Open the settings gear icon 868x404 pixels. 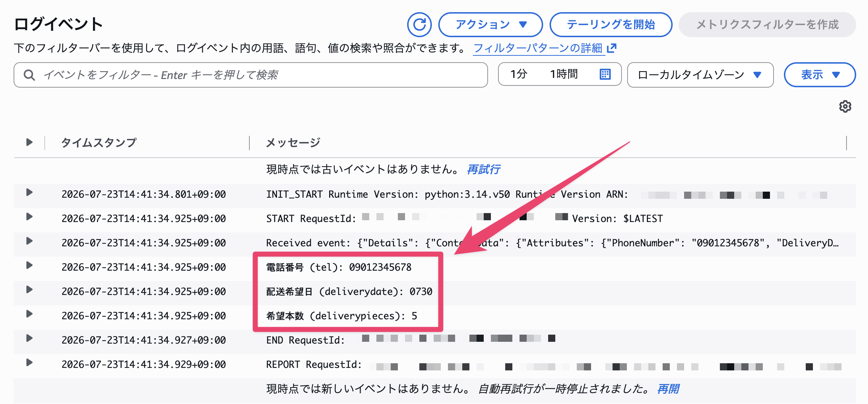[845, 107]
